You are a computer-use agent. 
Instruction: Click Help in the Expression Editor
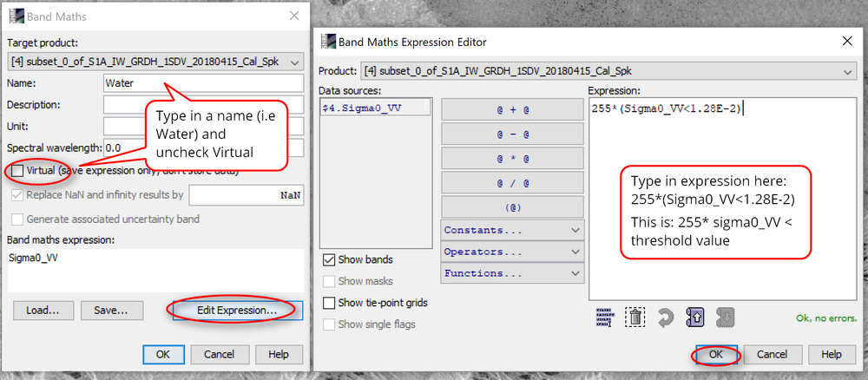[x=832, y=355]
